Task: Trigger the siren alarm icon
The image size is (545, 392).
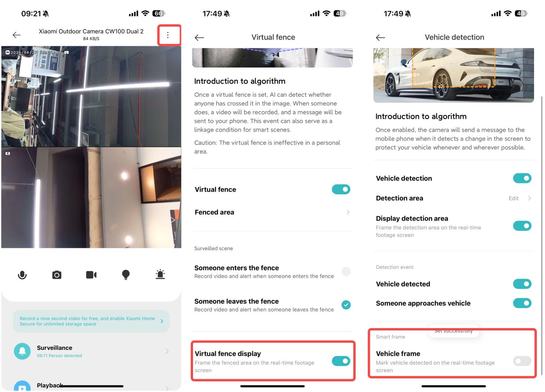Action: tap(160, 274)
